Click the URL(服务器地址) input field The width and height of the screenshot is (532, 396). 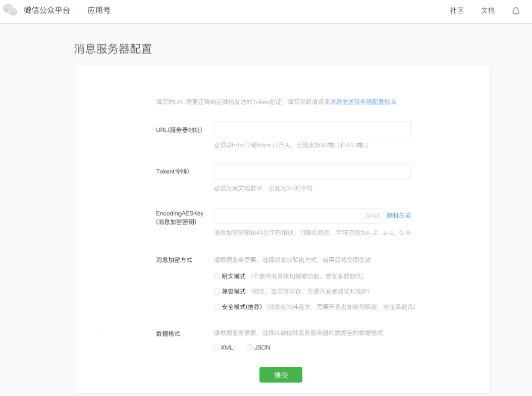[312, 129]
